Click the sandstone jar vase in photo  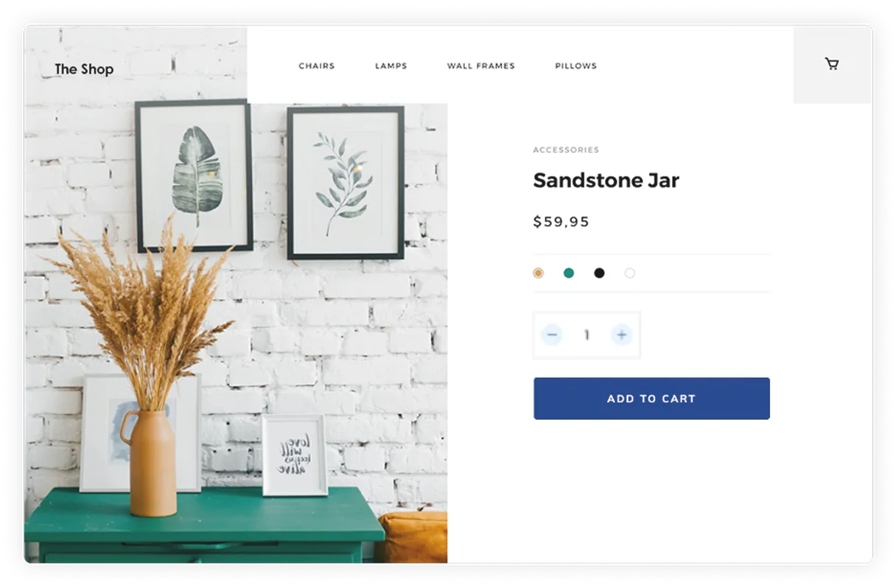(152, 463)
